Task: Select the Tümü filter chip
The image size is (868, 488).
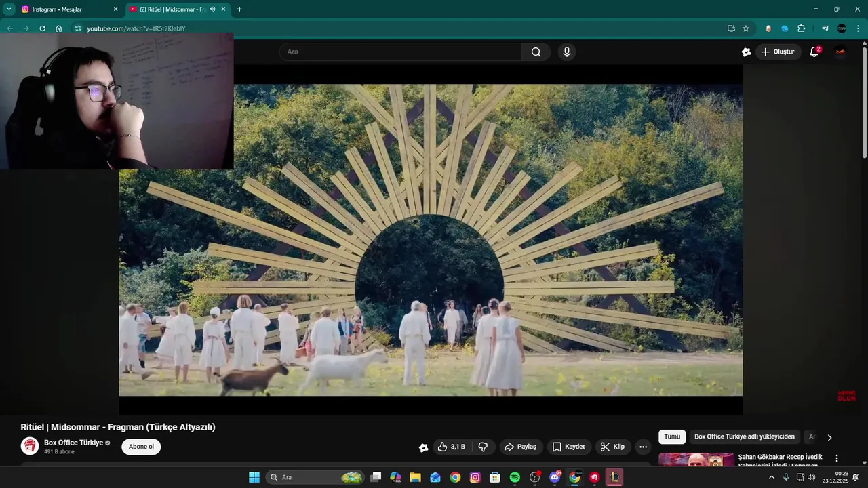Action: (x=672, y=436)
